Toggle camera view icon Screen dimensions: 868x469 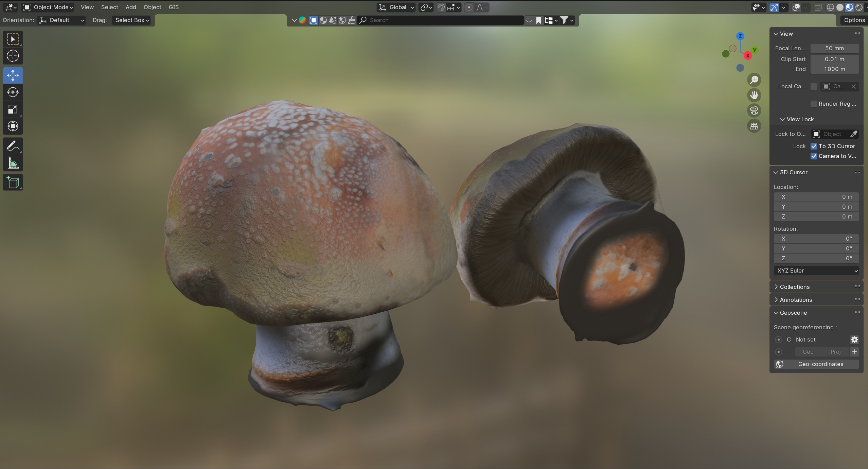point(754,110)
